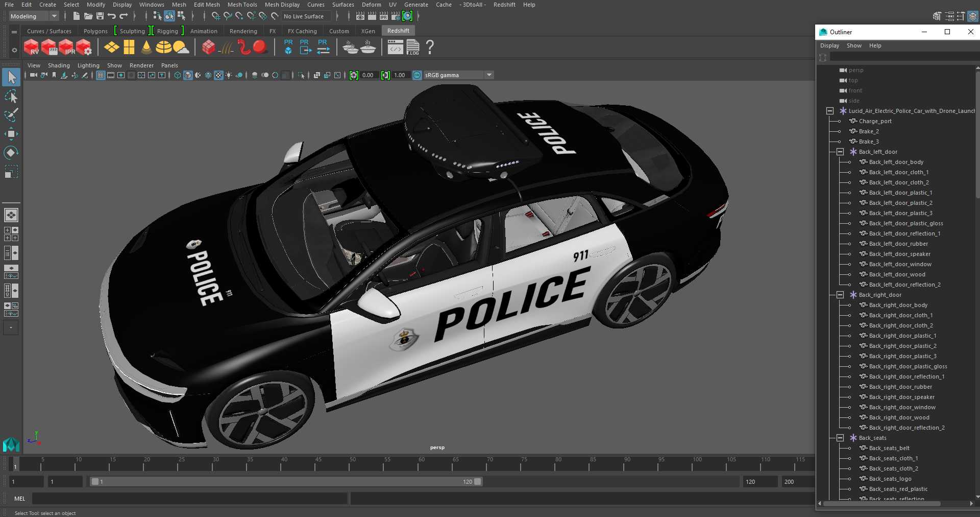Click the single-pane layout icon in toolbox
This screenshot has height=517, width=980.
click(11, 215)
